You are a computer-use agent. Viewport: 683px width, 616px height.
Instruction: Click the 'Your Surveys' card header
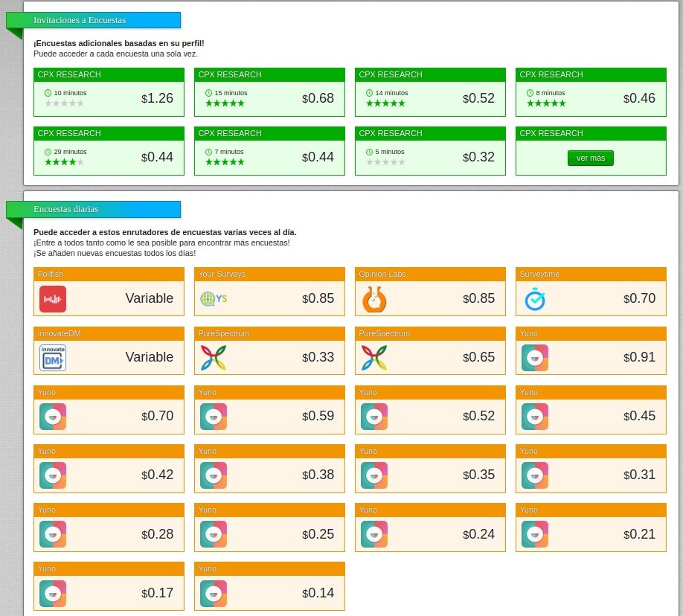[x=269, y=274]
